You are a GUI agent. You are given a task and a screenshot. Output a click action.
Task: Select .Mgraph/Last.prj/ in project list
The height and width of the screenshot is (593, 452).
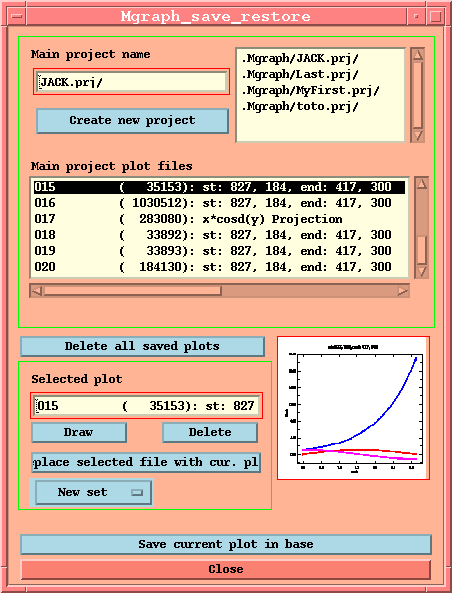[x=300, y=75]
